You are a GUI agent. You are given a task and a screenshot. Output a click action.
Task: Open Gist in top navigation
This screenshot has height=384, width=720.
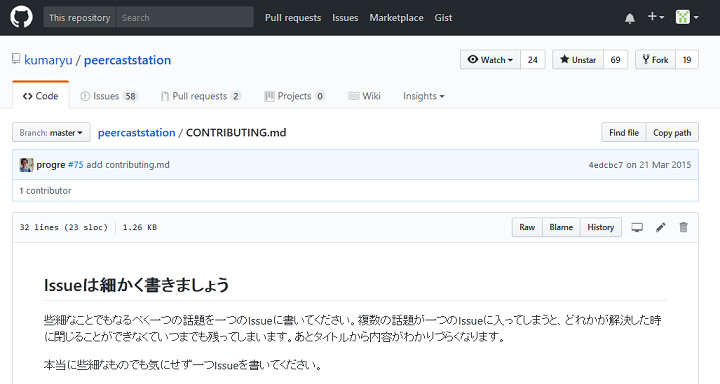coord(443,17)
